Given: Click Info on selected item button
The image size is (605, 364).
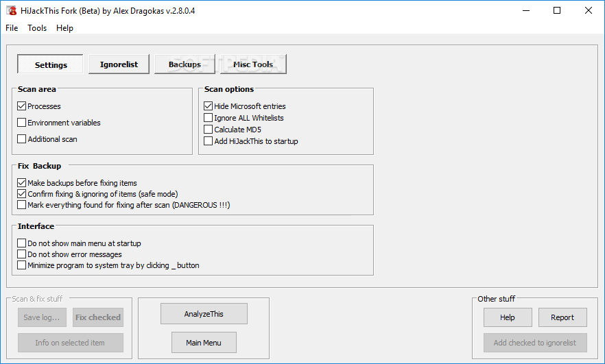Looking at the screenshot, I should 70,343.
